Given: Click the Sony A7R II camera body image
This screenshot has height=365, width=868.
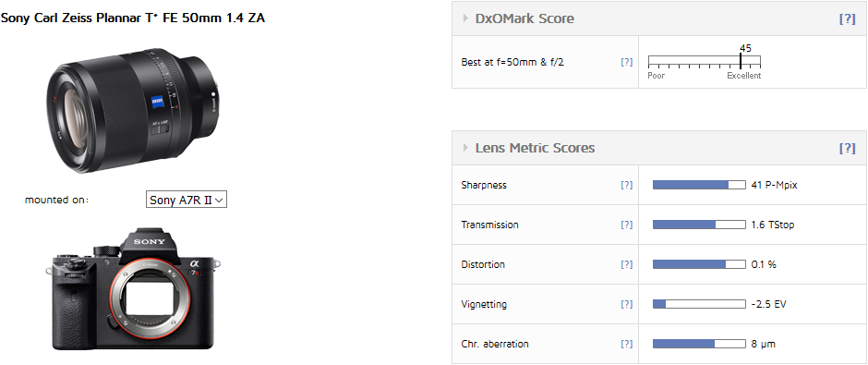Looking at the screenshot, I should click(133, 287).
